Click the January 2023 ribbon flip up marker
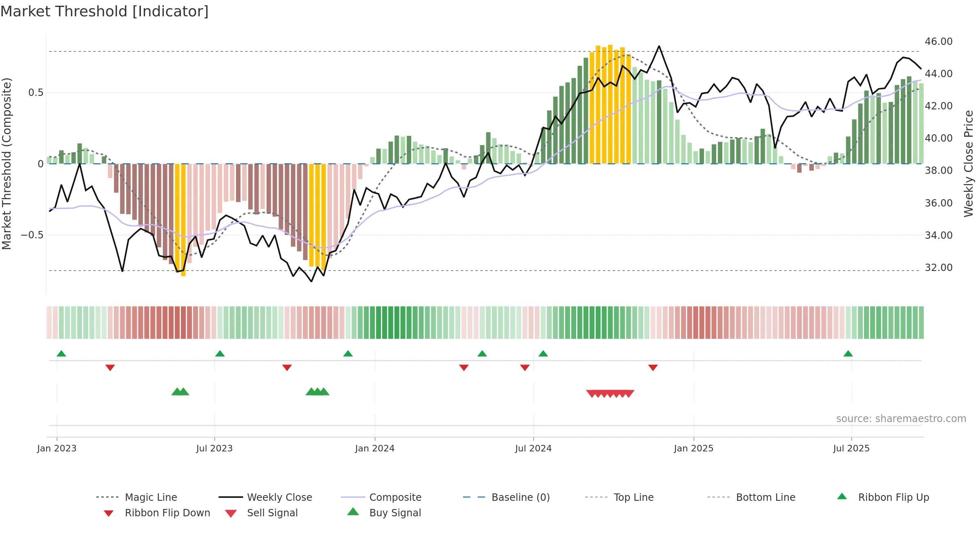Screen dimensions: 980x551 click(x=61, y=353)
